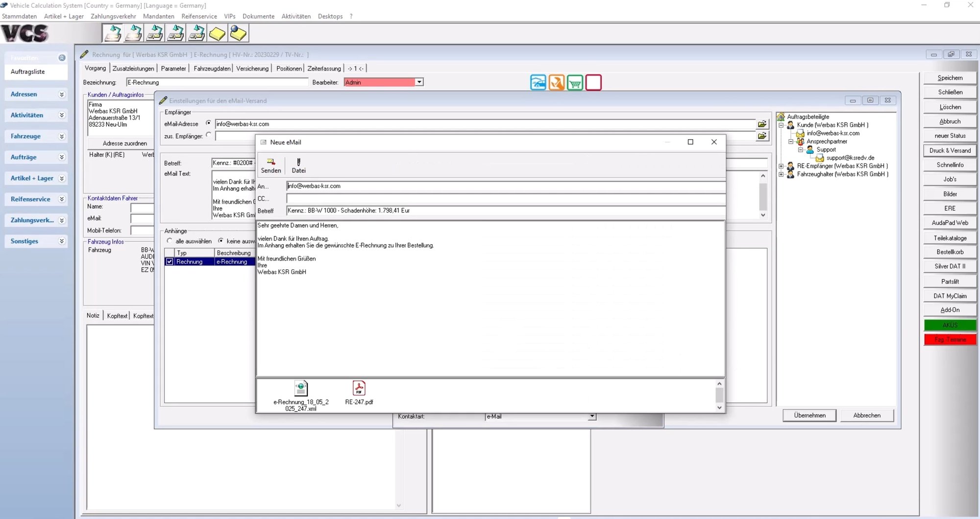Collapse the Kunde (Werbas KSR GmbH) node
The height and width of the screenshot is (519, 980).
(781, 125)
